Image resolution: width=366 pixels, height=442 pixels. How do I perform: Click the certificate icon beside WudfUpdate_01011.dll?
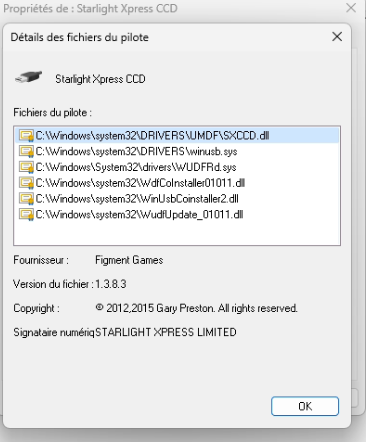(26, 214)
